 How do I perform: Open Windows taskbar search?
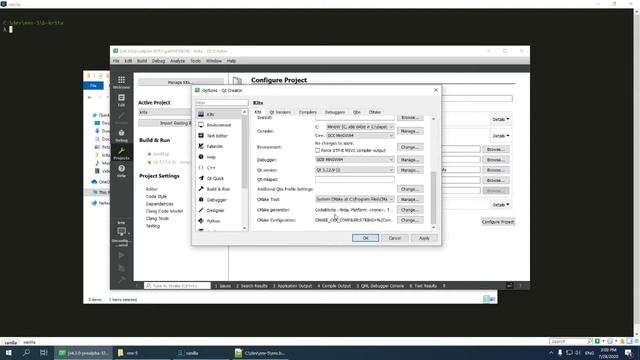tap(26, 353)
